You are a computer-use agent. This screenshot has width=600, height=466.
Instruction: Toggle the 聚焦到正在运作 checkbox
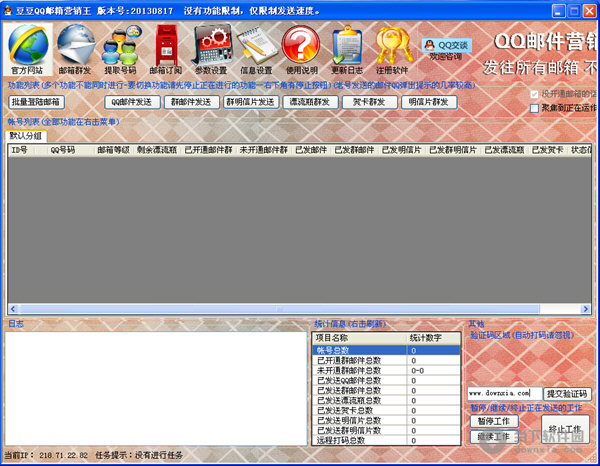coord(534,108)
